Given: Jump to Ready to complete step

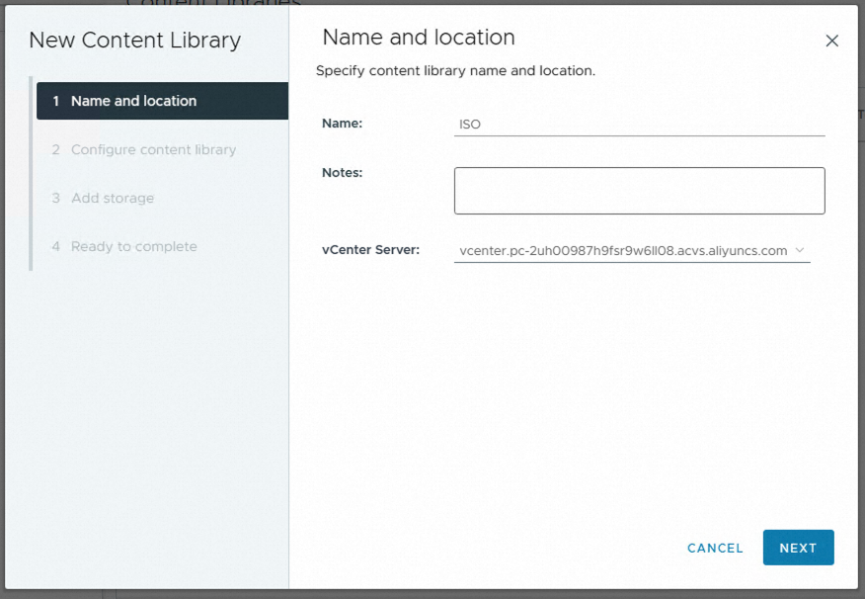Looking at the screenshot, I should pos(133,247).
